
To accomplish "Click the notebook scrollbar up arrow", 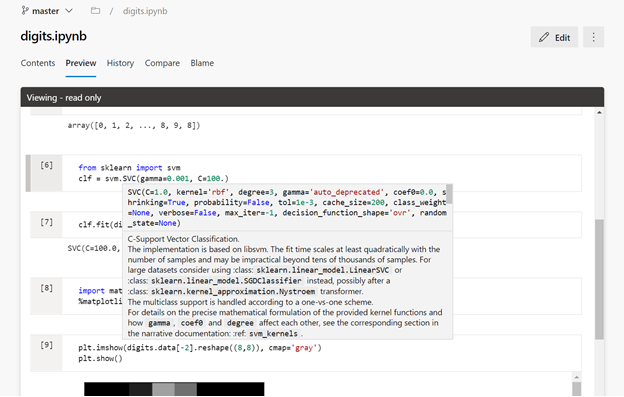I will tap(599, 113).
